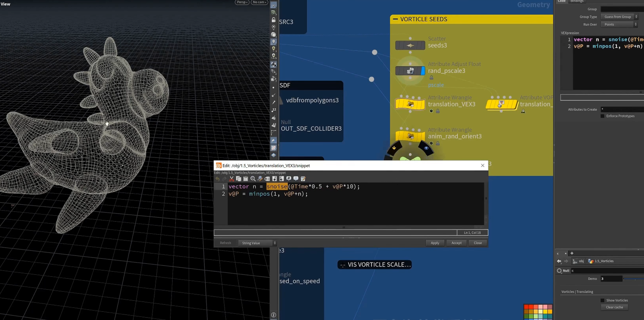Open external editor notepad icon
This screenshot has height=320, width=644.
[303, 179]
